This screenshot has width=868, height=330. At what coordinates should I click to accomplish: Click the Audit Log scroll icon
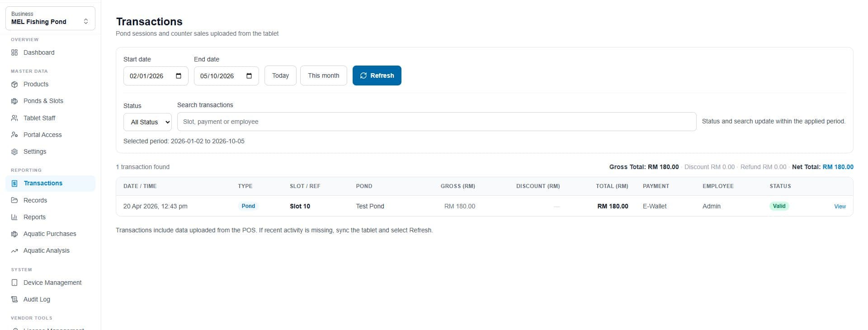(x=14, y=299)
